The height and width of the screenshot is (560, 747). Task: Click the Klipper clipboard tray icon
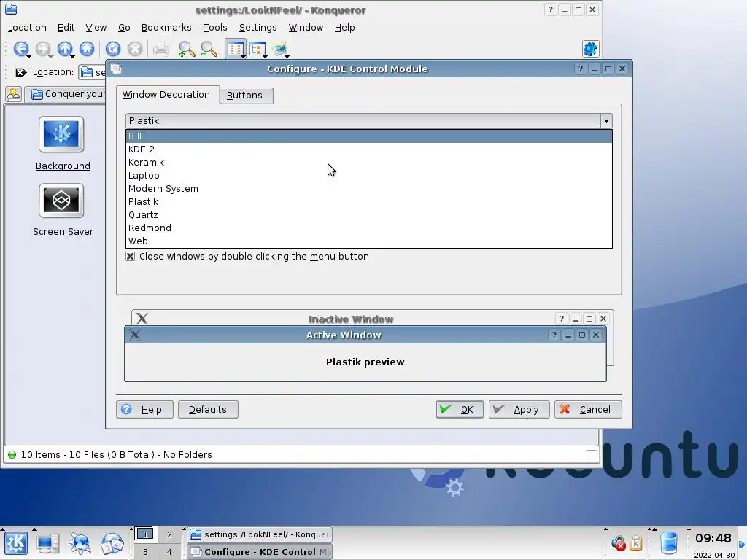coord(635,542)
